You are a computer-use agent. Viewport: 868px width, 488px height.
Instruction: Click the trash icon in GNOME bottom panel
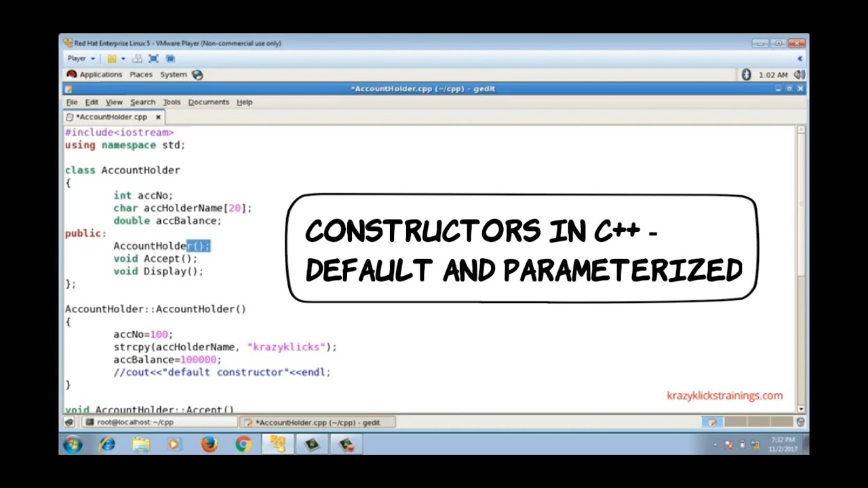pyautogui.click(x=800, y=422)
